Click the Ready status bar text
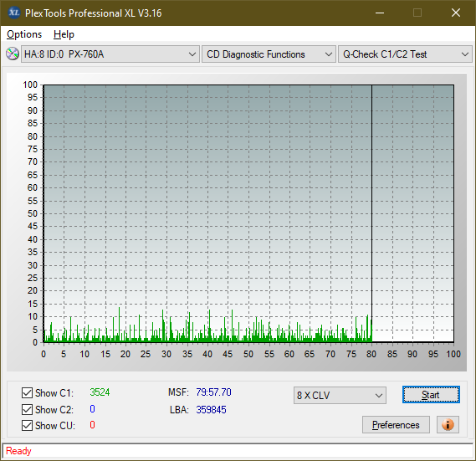 (18, 451)
